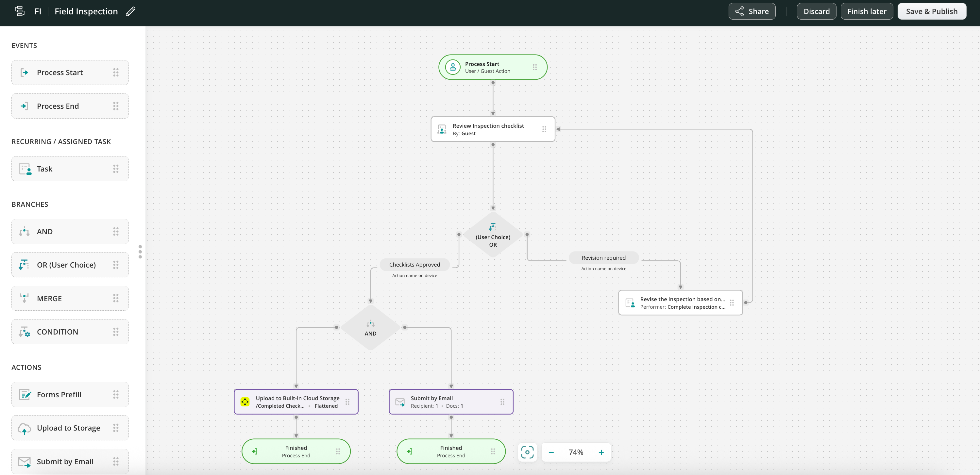This screenshot has height=475, width=980.
Task: Click the Forms Prefill action icon
Action: click(25, 395)
